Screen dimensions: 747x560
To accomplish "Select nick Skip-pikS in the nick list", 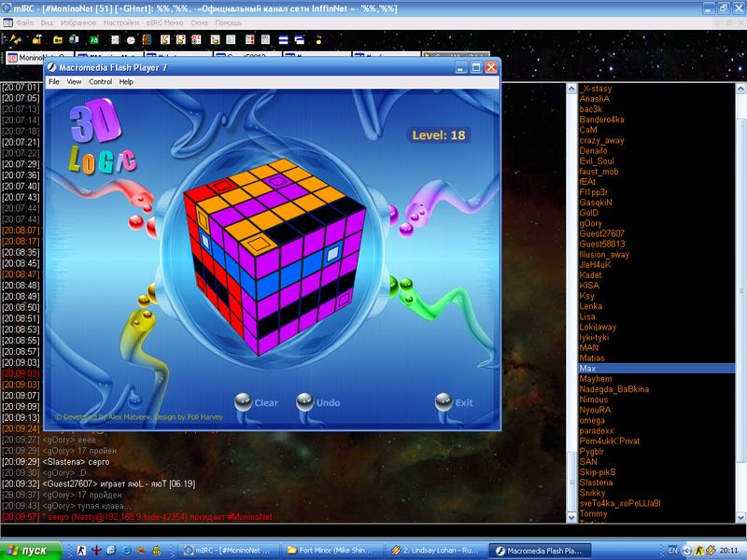I will (598, 472).
